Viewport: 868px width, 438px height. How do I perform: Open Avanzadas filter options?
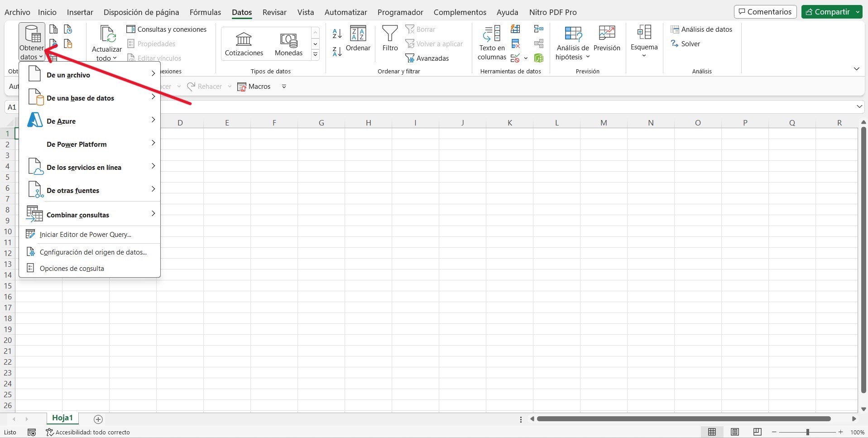coord(427,58)
